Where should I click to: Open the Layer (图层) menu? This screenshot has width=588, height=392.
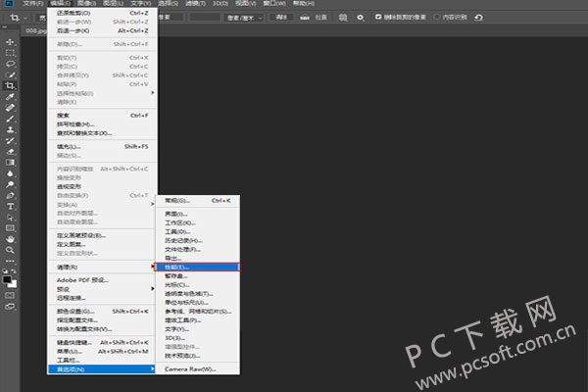point(114,3)
